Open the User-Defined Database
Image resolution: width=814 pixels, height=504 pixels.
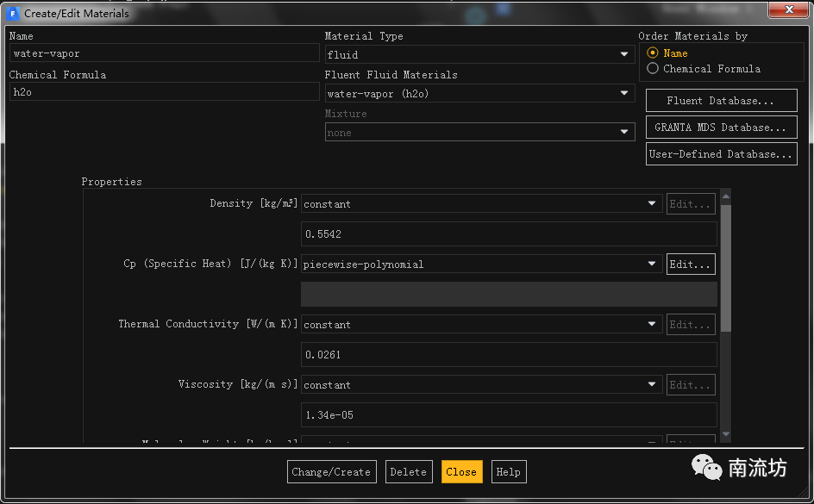721,154
